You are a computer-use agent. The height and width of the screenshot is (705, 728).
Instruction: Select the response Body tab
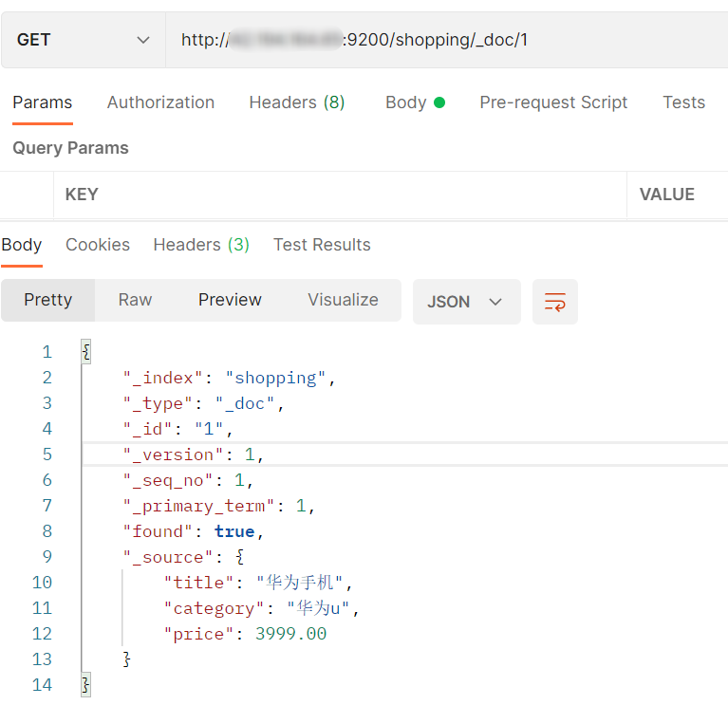click(22, 245)
